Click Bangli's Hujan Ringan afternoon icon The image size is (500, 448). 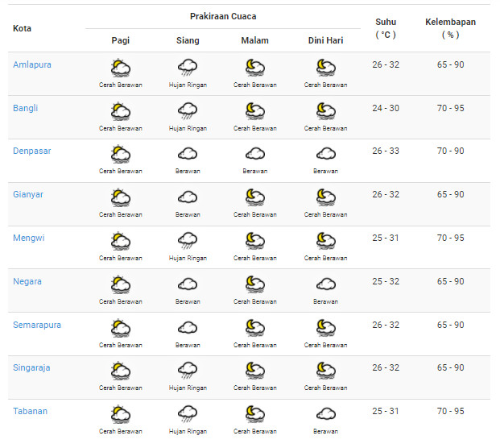[x=188, y=110]
